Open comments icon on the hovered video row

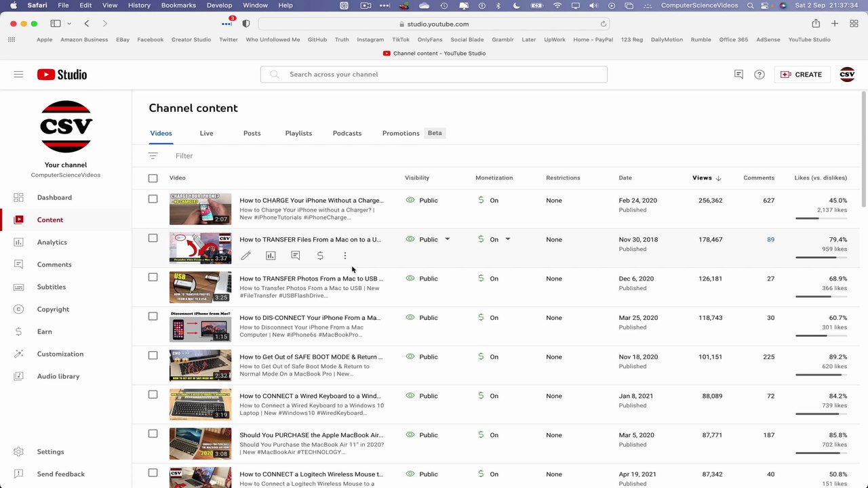pos(296,256)
